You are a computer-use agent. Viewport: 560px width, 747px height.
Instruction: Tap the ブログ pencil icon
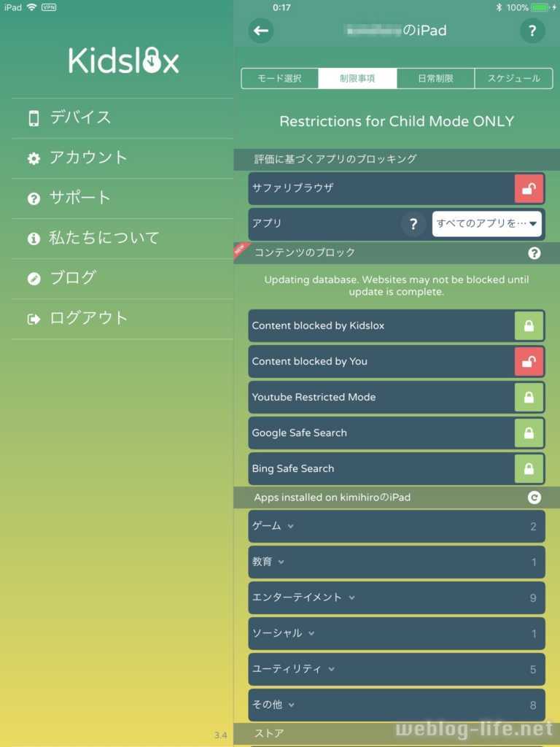pos(34,279)
